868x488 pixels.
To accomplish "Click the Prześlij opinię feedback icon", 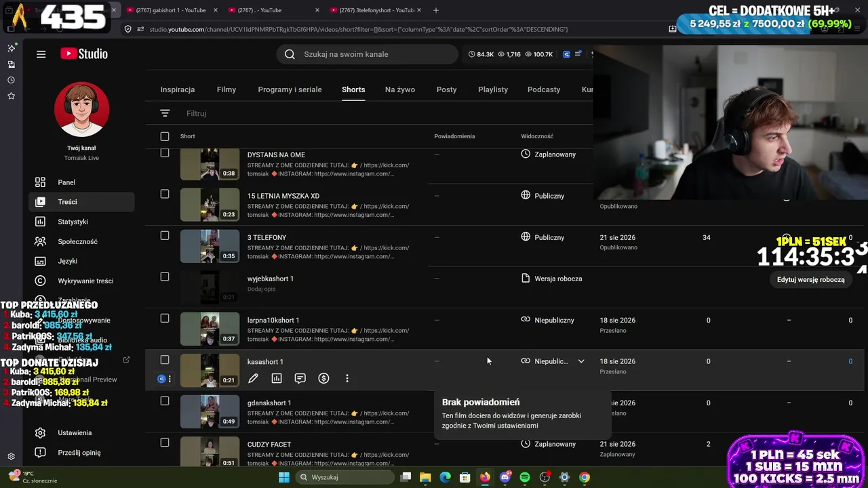I will tap(41, 453).
